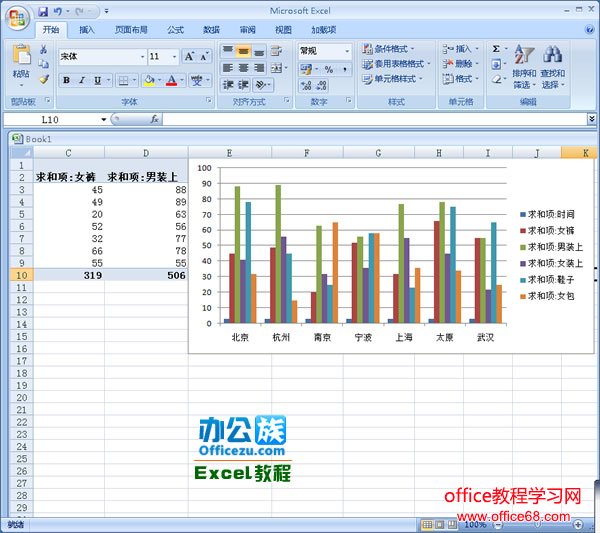This screenshot has width=600, height=533.
Task: Open the number format dropdown (常规)
Action: (347, 51)
